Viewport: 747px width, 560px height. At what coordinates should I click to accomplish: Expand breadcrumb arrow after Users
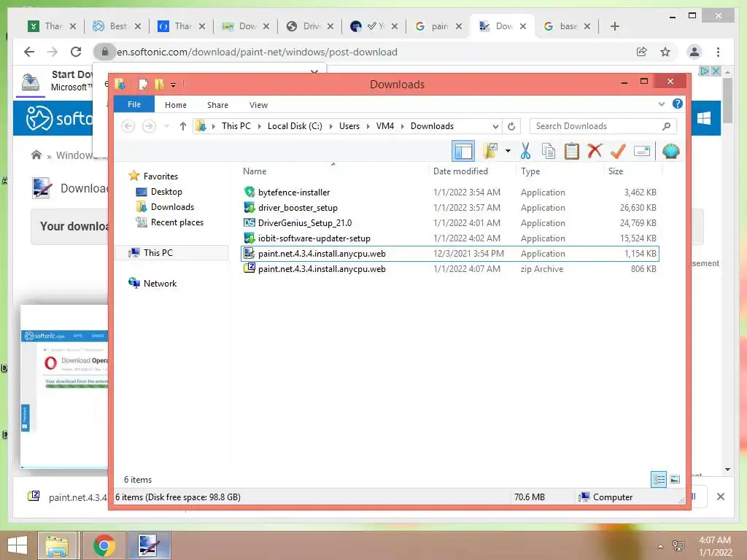click(x=368, y=126)
